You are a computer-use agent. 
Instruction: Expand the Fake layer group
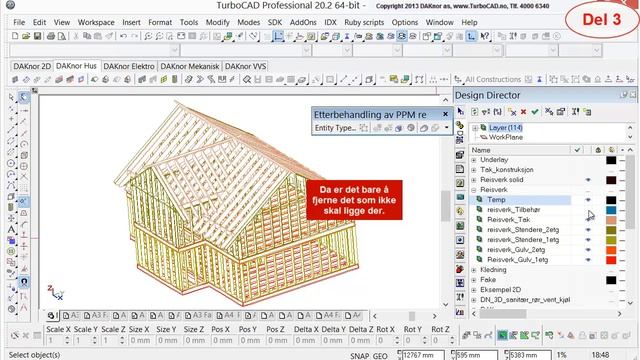click(x=474, y=280)
